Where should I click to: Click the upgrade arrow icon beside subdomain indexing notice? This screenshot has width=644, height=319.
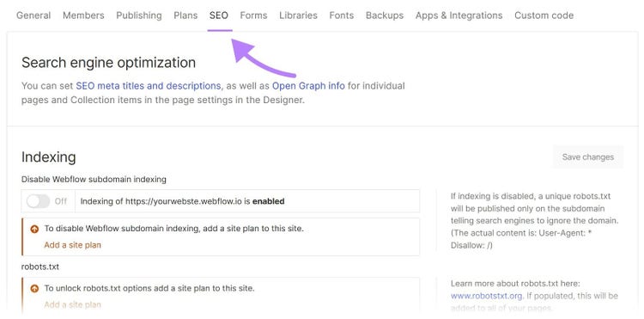(x=34, y=230)
